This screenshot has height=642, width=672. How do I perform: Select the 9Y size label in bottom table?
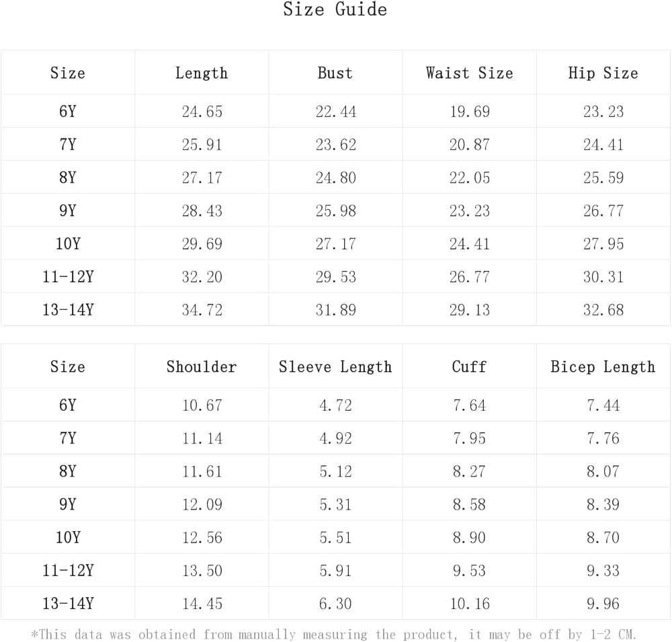68,505
